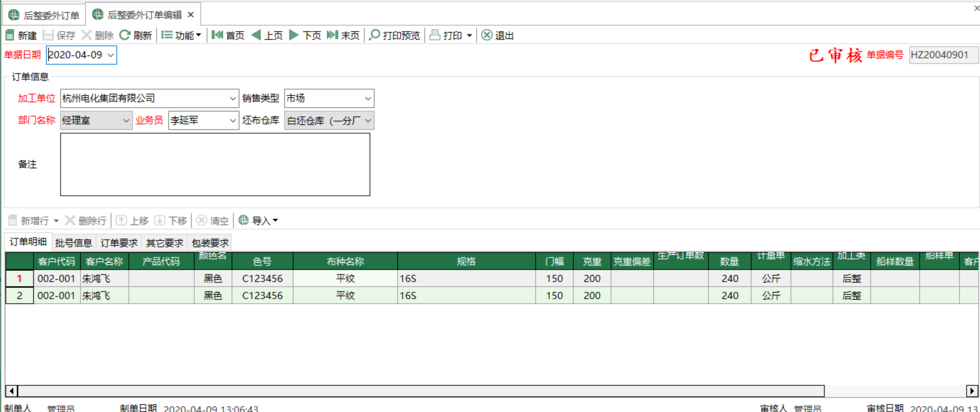
Task: Select the 其它要求 tab
Action: click(165, 243)
